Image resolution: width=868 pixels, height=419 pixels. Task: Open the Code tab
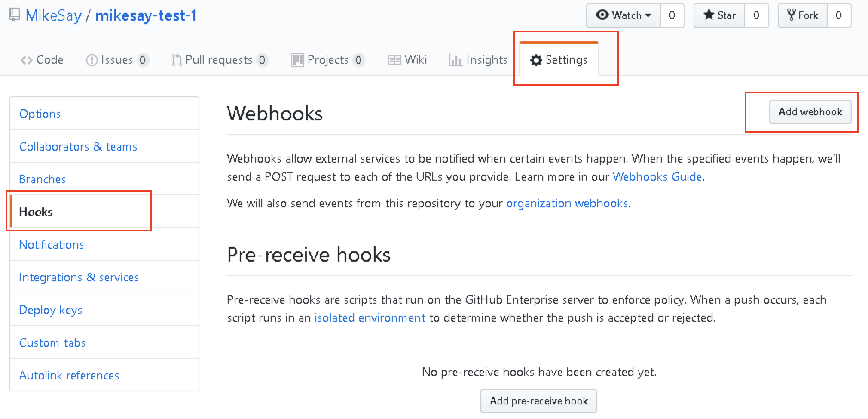[x=42, y=60]
